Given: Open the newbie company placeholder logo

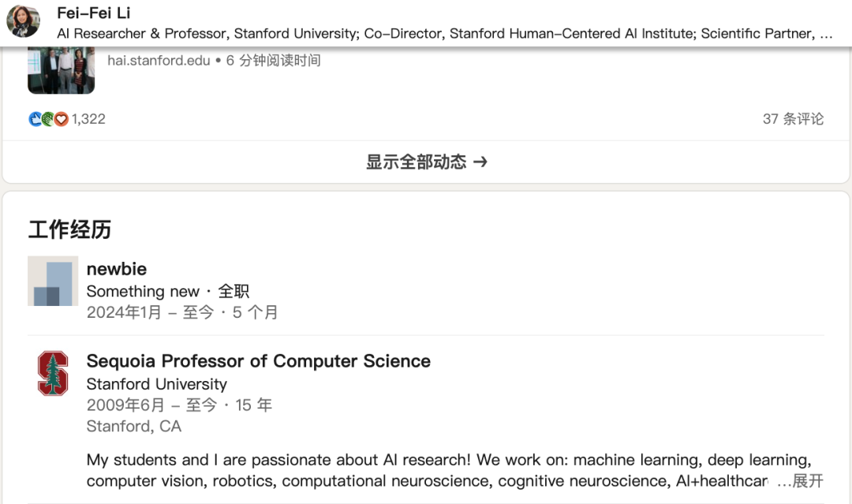Looking at the screenshot, I should pyautogui.click(x=53, y=281).
